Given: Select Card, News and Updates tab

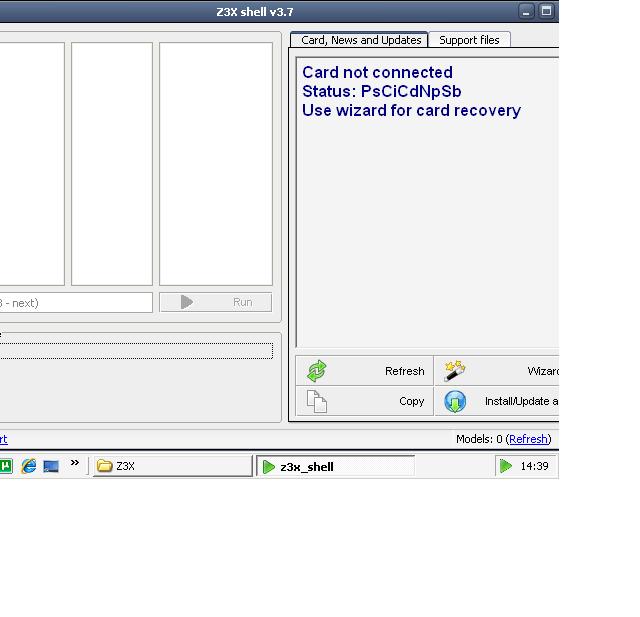Looking at the screenshot, I should (360, 40).
